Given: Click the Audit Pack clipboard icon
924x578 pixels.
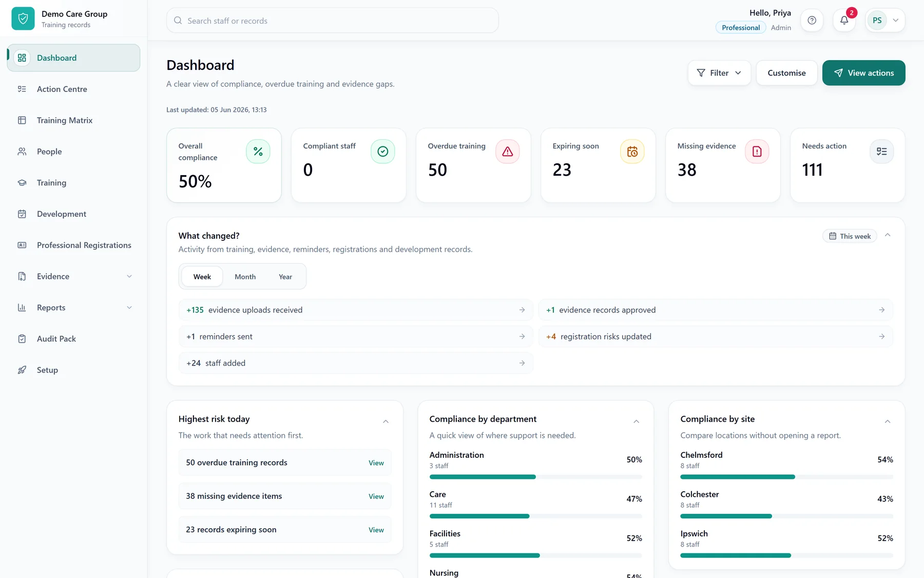Looking at the screenshot, I should 22,339.
